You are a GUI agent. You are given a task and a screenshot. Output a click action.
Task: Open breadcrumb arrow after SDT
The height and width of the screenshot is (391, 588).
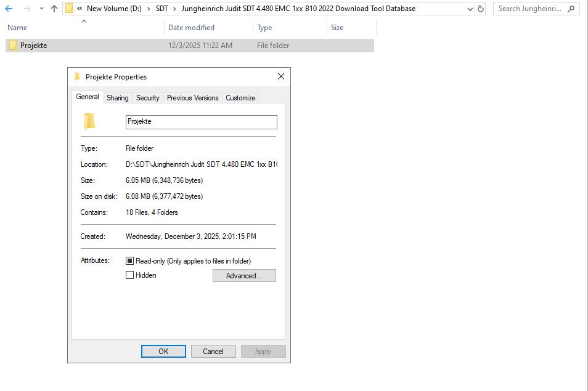(175, 9)
